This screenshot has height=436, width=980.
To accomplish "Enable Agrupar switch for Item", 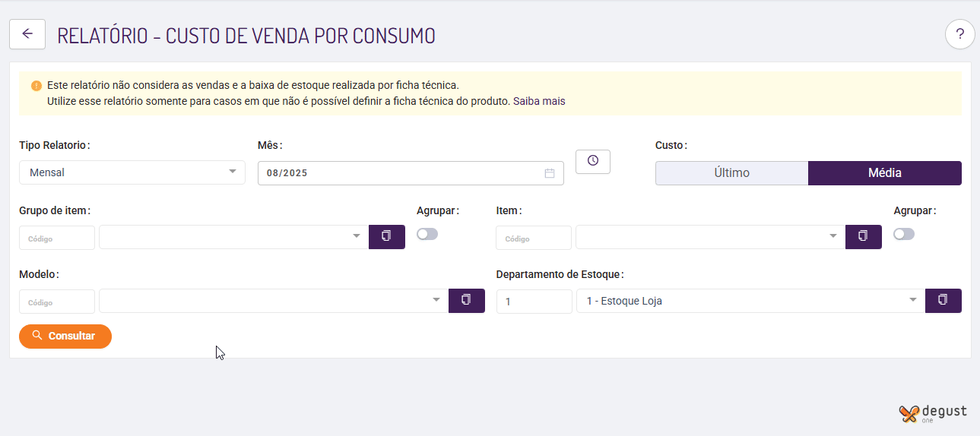I will pos(904,234).
